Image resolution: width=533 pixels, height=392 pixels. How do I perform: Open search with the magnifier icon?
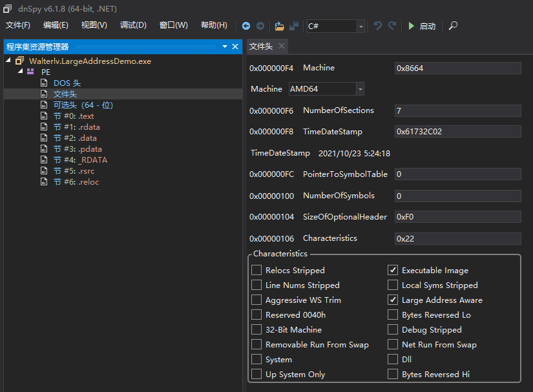pyautogui.click(x=454, y=26)
